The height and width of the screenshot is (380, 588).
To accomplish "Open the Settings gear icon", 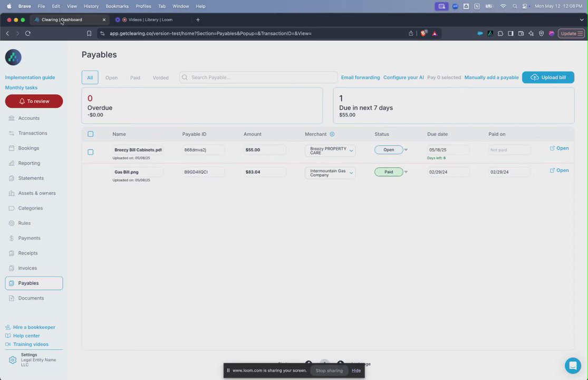I will point(12,360).
